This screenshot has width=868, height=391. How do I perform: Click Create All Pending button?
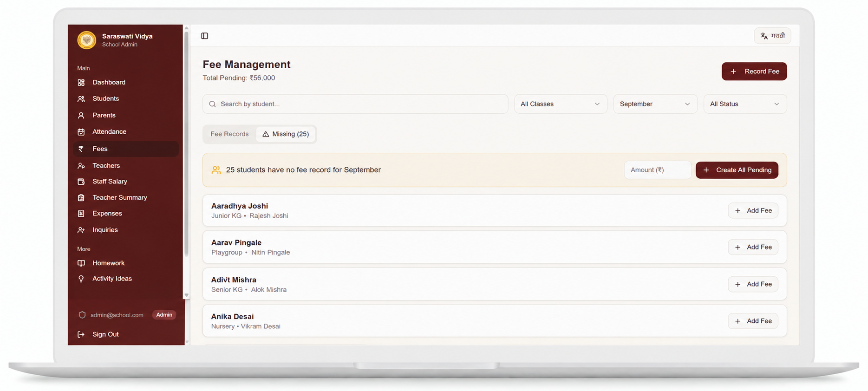[737, 170]
